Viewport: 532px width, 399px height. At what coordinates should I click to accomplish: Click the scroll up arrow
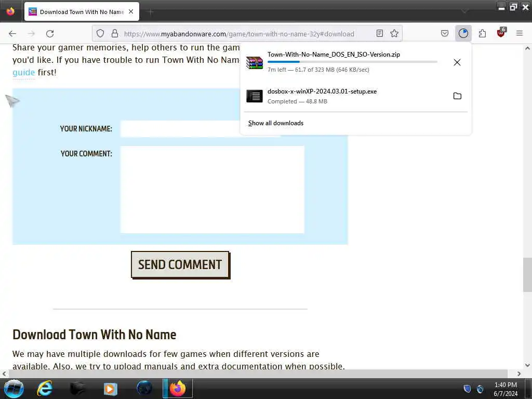click(527, 48)
